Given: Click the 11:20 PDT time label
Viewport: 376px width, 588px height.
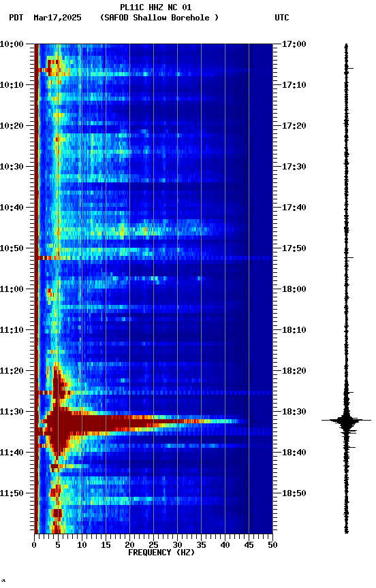Looking at the screenshot, I should [x=12, y=371].
